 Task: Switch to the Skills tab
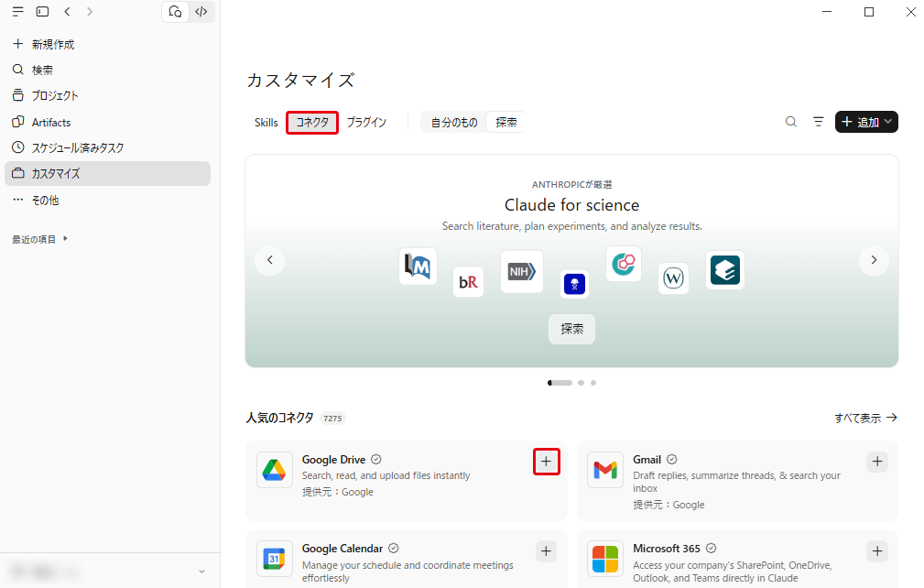coord(266,123)
